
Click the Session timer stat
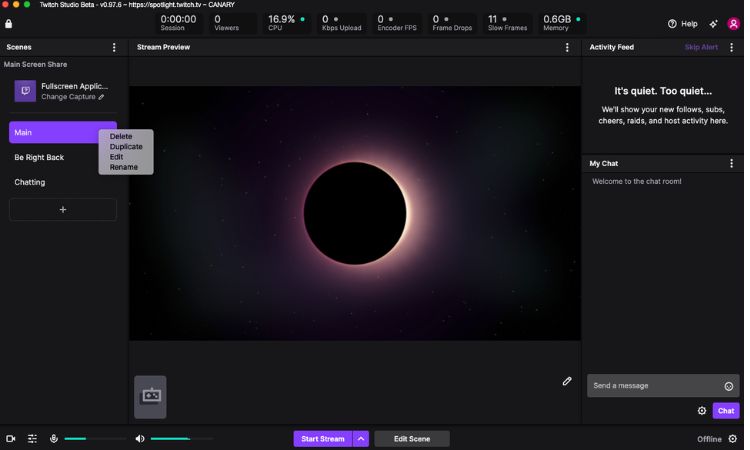tap(178, 22)
